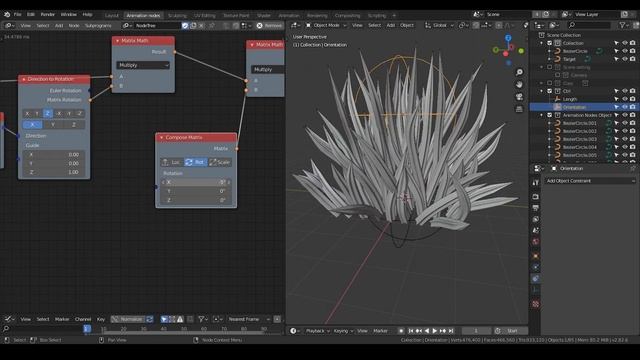This screenshot has height=360, width=640.
Task: Open the Help menu
Action: coord(87,14)
